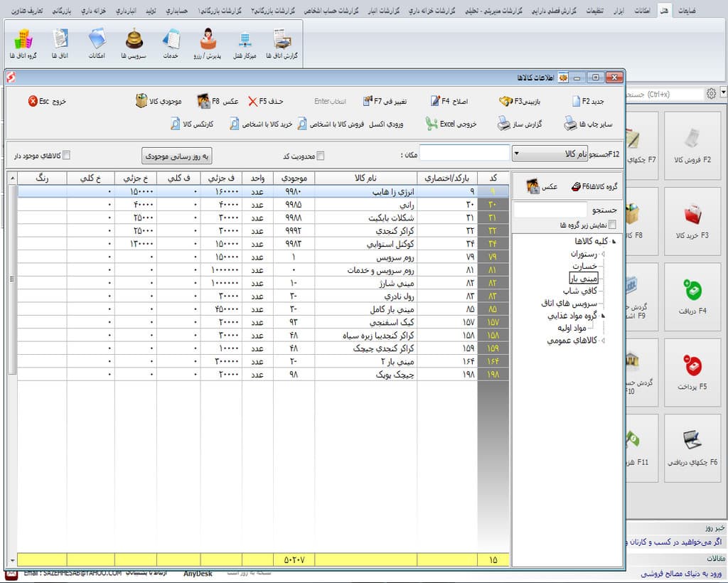Refresh list with بازبینی F3 binoculars
The width and height of the screenshot is (728, 583).
520,101
